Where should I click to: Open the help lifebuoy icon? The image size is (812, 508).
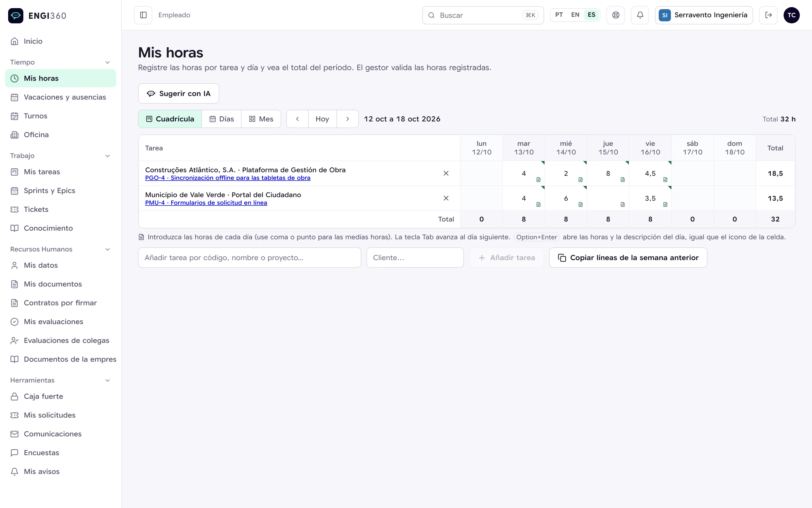coord(616,15)
